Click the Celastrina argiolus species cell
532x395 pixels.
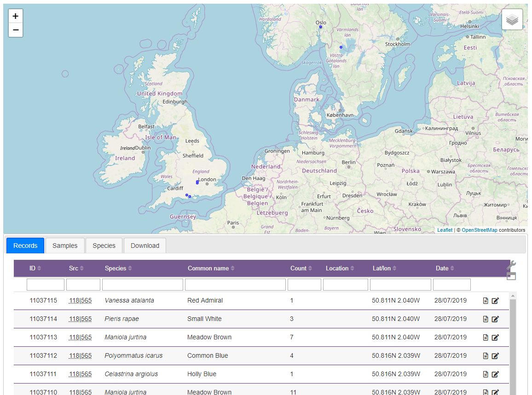pyautogui.click(x=131, y=374)
